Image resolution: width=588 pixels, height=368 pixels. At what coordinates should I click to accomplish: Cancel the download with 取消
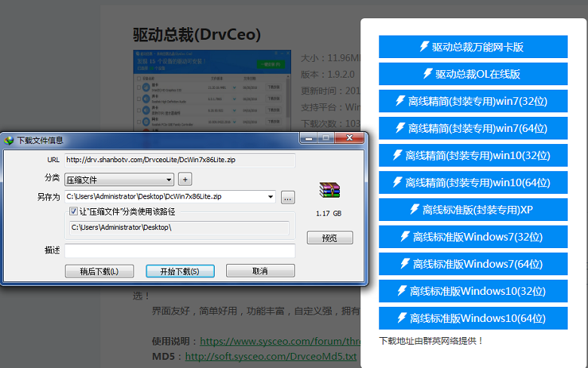pyautogui.click(x=260, y=271)
